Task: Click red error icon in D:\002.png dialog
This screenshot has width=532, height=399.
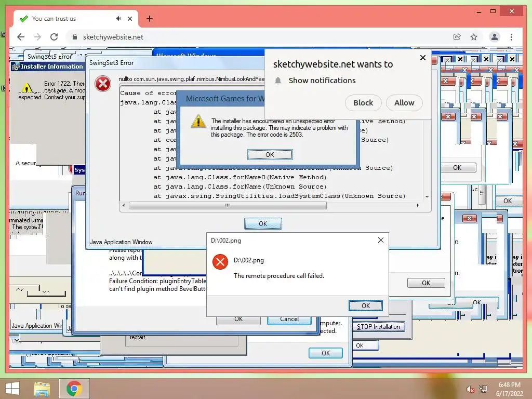Action: click(x=220, y=262)
